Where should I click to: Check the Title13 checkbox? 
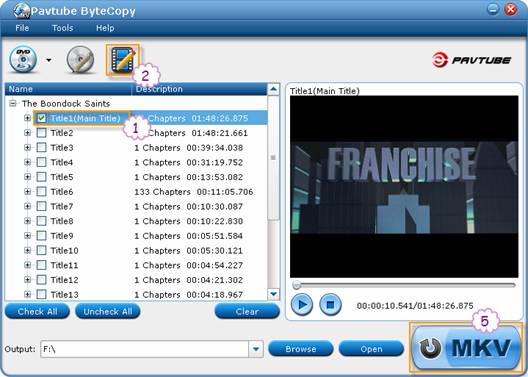(x=41, y=295)
